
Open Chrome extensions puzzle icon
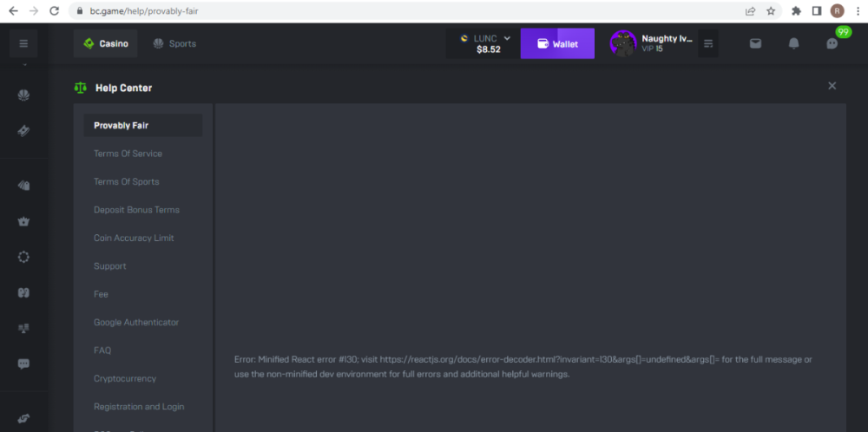796,11
